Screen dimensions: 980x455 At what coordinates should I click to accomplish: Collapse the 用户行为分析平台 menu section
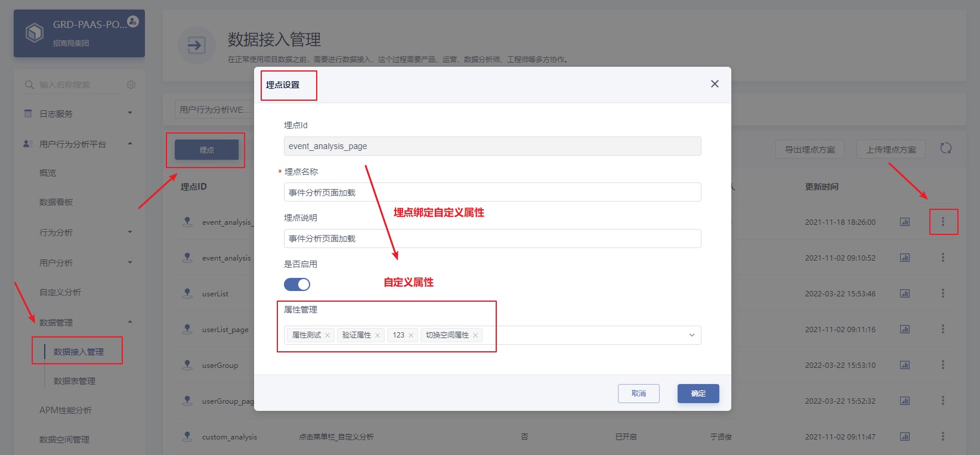point(79,144)
